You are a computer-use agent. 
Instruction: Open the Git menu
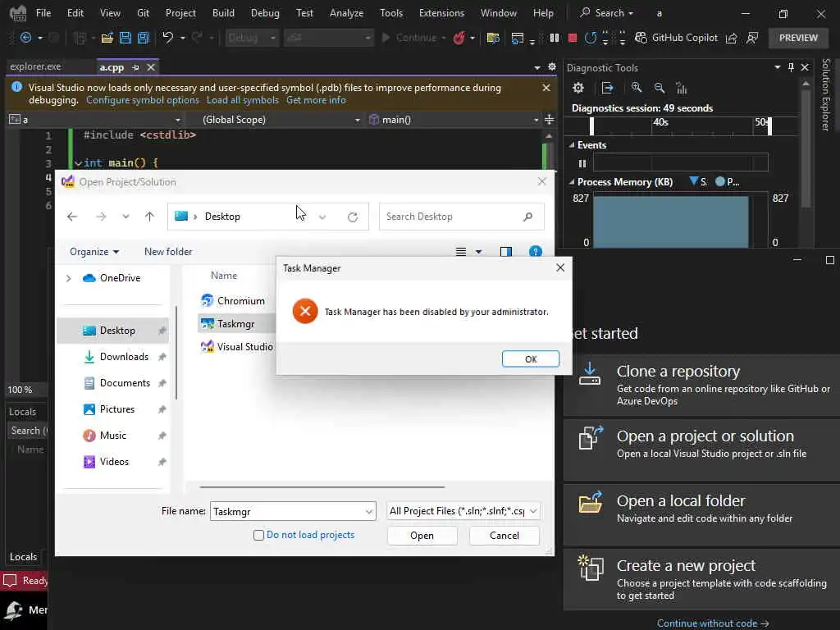pyautogui.click(x=143, y=13)
